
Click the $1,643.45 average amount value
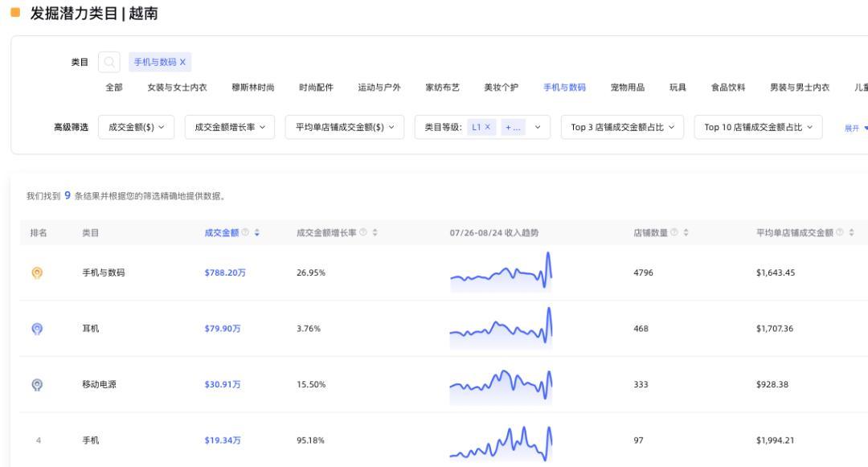776,272
